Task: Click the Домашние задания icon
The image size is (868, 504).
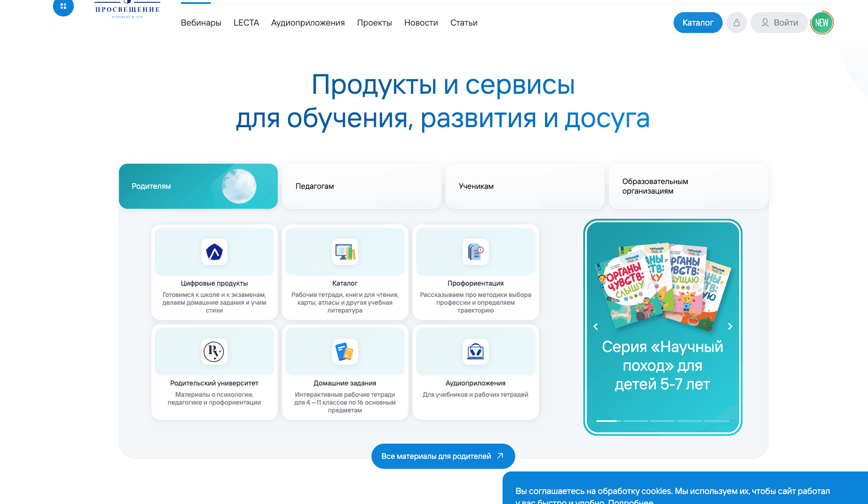Action: click(345, 352)
